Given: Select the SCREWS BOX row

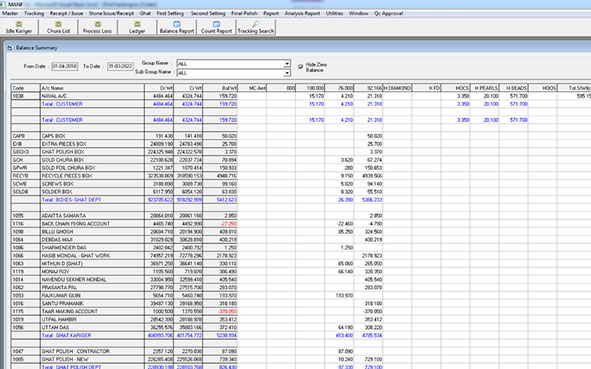Looking at the screenshot, I should pyautogui.click(x=58, y=184).
